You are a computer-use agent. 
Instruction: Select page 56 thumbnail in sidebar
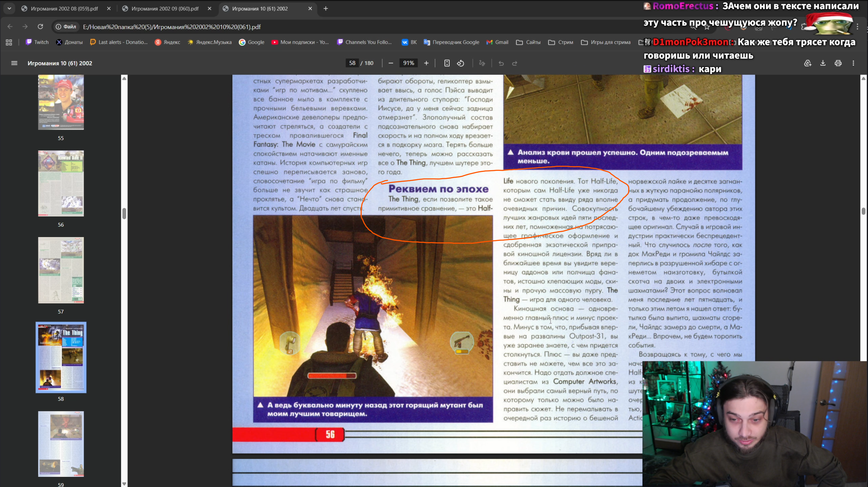[61, 183]
